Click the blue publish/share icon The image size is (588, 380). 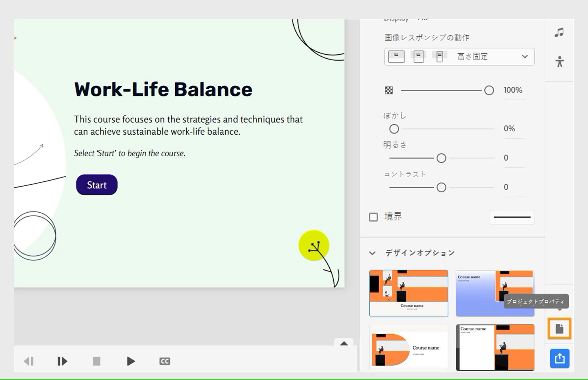click(559, 358)
